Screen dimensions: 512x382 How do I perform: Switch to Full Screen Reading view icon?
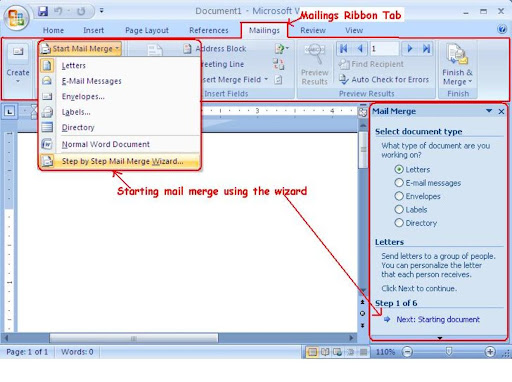point(325,352)
